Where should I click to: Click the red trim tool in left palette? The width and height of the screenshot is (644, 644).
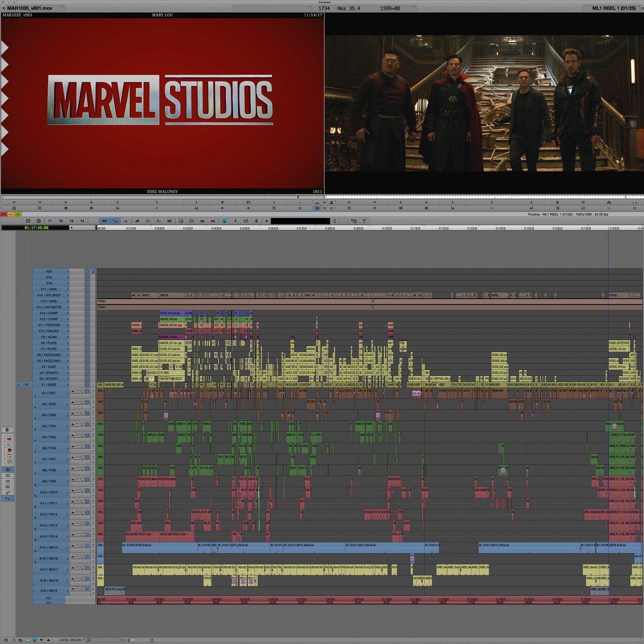9,450
